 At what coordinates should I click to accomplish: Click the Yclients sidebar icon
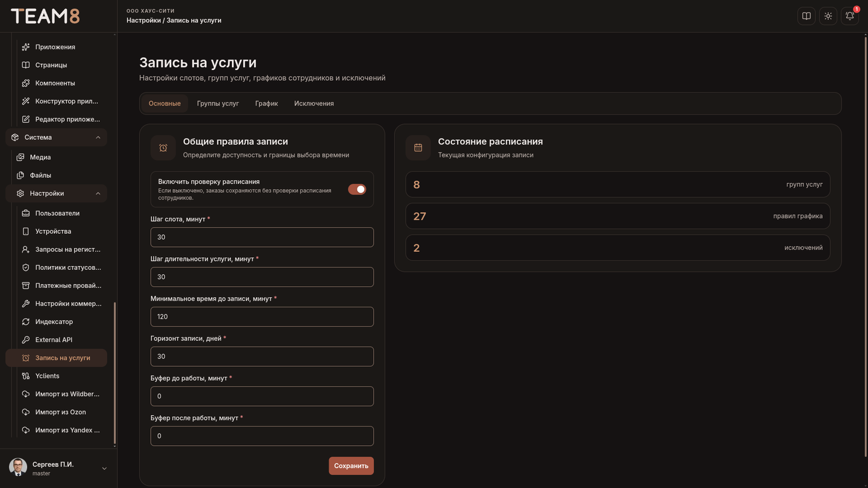(x=26, y=376)
